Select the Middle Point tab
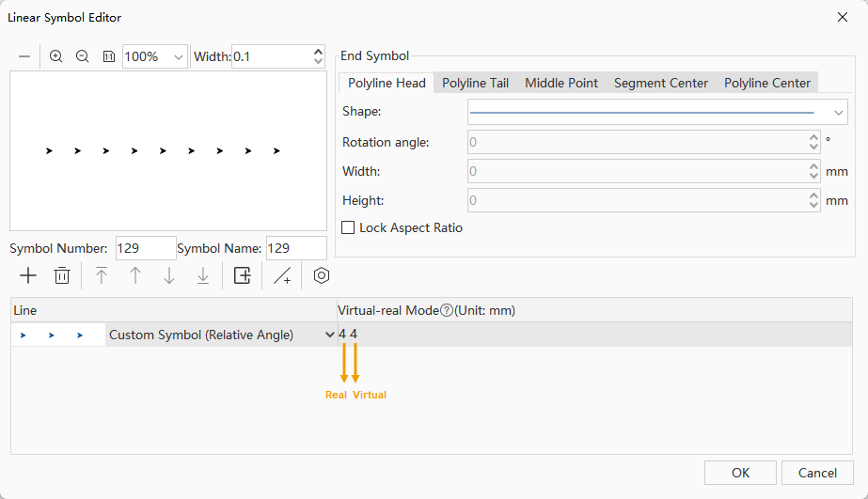This screenshot has height=499, width=868. [x=561, y=83]
